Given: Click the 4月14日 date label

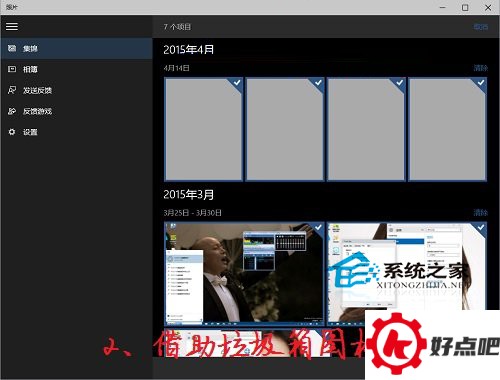Looking at the screenshot, I should click(x=176, y=68).
